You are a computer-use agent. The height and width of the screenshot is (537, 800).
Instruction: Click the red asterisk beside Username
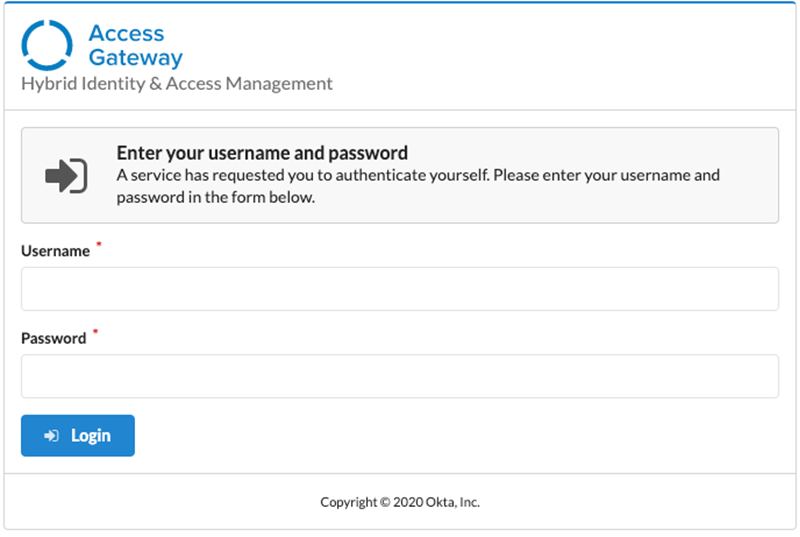(99, 246)
